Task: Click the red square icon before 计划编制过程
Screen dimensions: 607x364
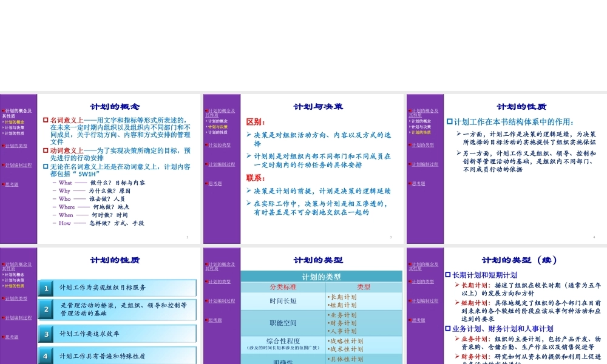Action: point(4,164)
